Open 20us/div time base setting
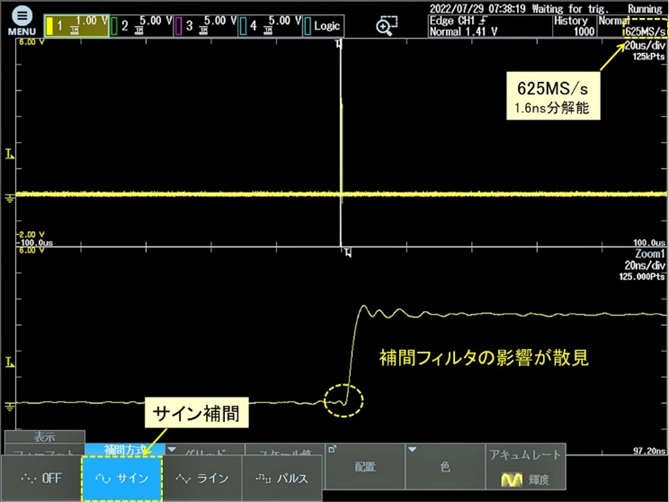This screenshot has height=502, width=669. [645, 45]
